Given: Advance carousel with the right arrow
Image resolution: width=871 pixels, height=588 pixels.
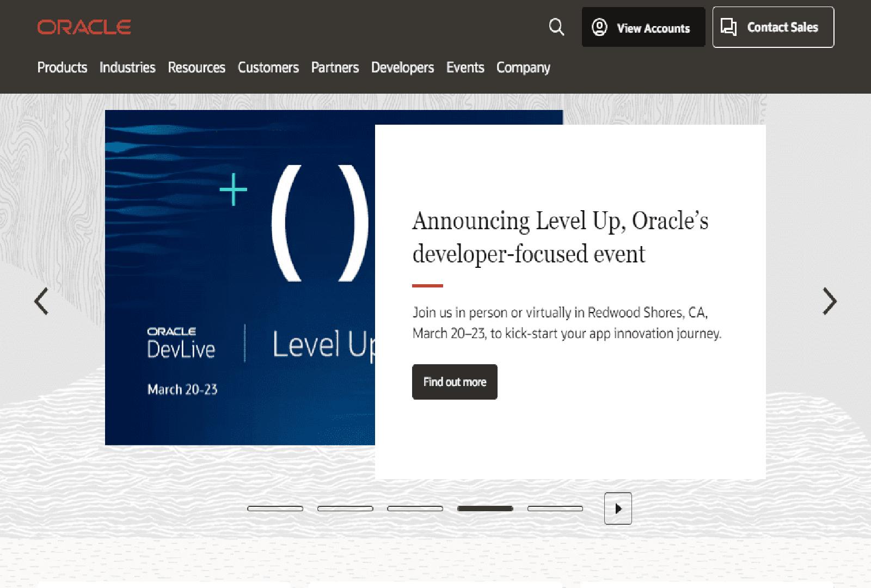Looking at the screenshot, I should [829, 301].
